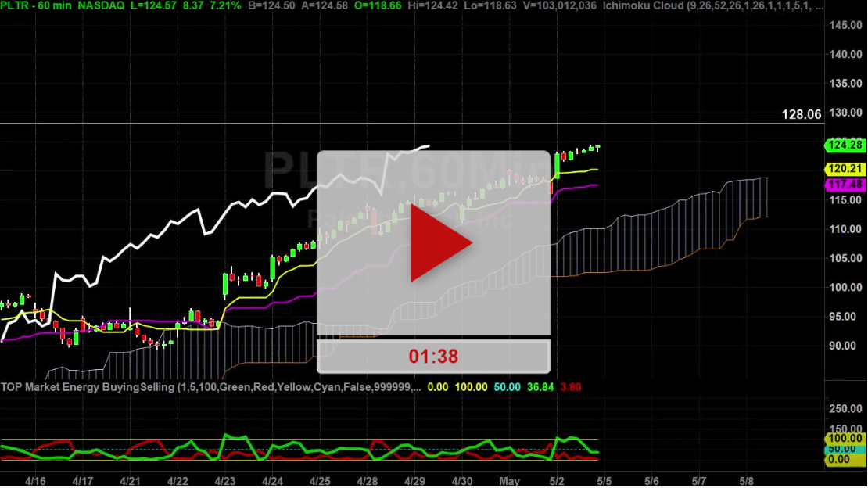Click the A=124.58 ask value
The width and height of the screenshot is (868, 488).
[325, 6]
